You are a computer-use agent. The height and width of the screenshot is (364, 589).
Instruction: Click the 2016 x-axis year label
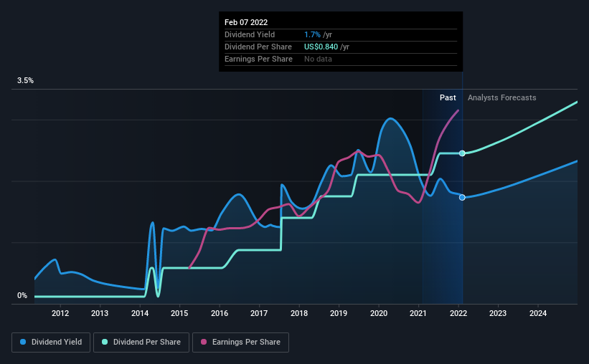pos(220,313)
